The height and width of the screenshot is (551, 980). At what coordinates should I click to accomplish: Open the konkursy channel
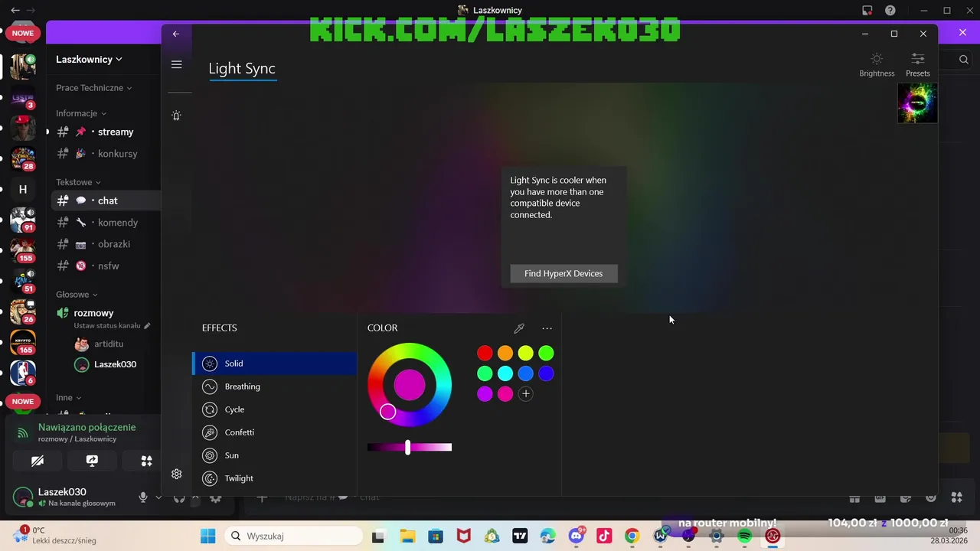[x=106, y=154]
